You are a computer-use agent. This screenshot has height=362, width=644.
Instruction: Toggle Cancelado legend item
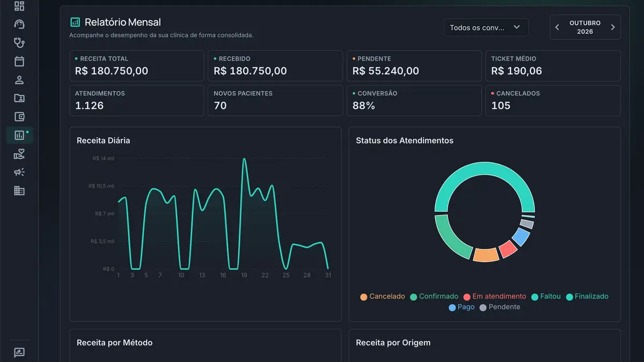pyautogui.click(x=383, y=297)
